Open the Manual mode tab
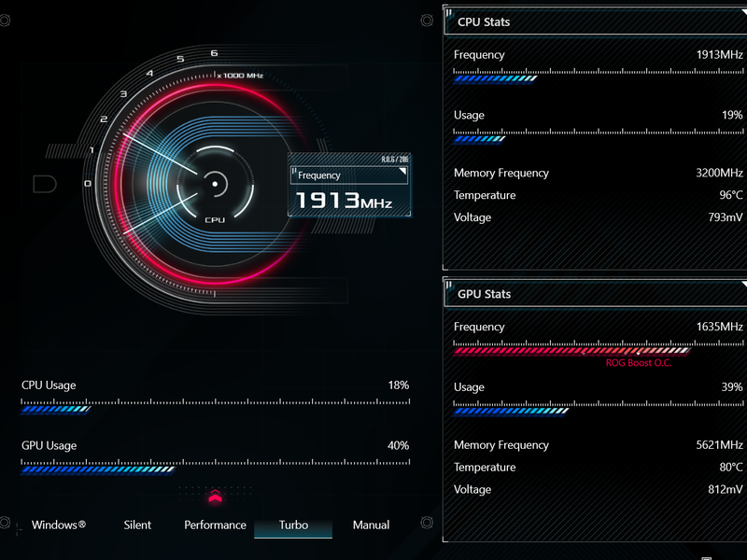The image size is (747, 560). pyautogui.click(x=371, y=525)
